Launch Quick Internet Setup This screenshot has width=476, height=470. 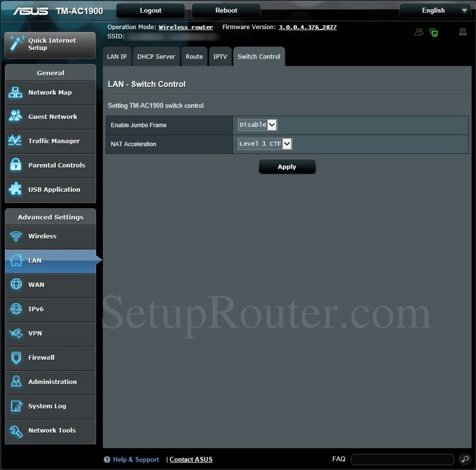50,45
